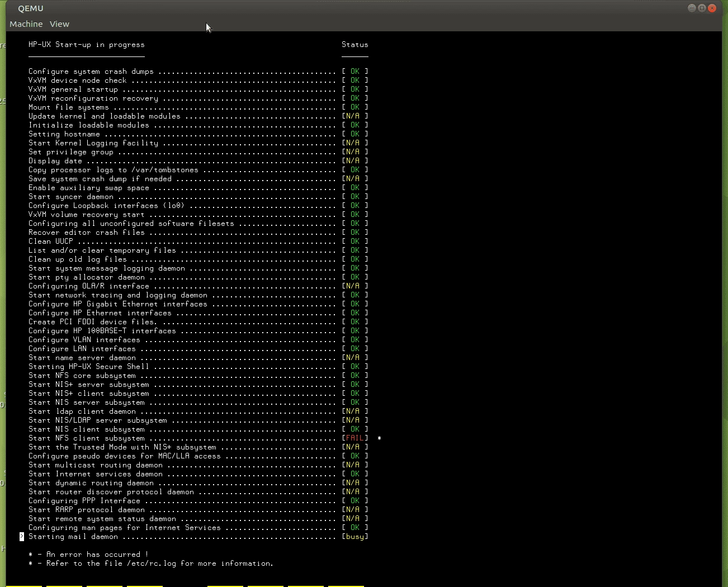
Task: Click 'Clean up old log files'
Action: tap(78, 259)
